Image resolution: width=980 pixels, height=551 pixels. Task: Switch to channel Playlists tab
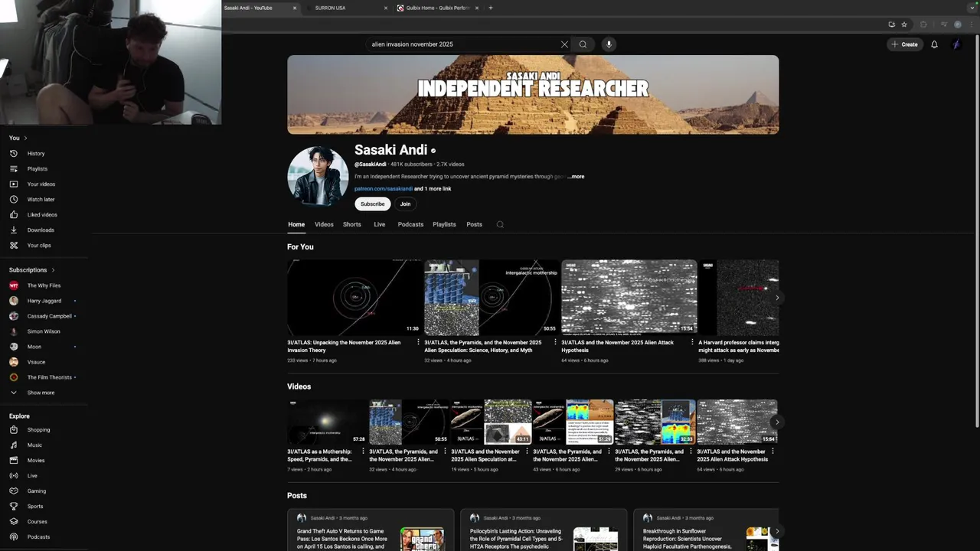click(444, 224)
